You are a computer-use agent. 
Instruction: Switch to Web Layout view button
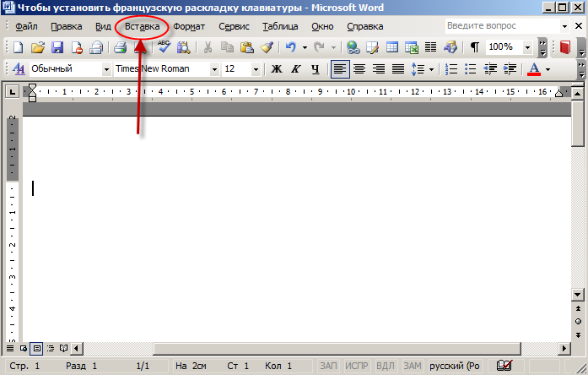pos(24,348)
